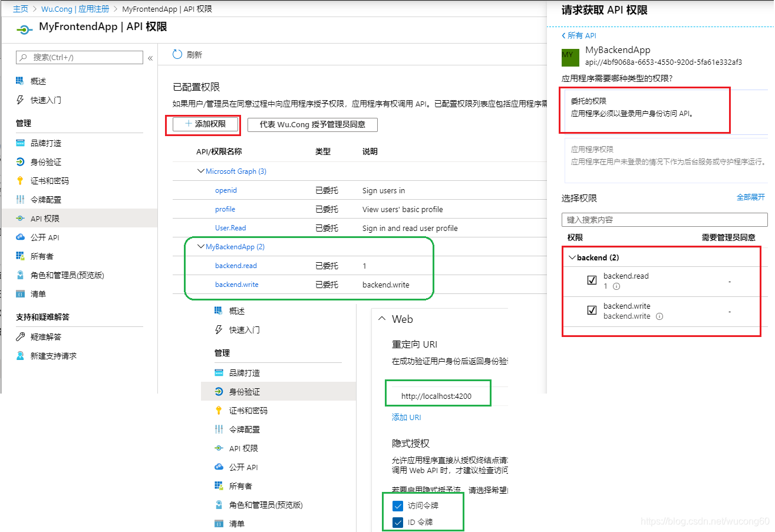Viewport: 775px width, 532px height.
Task: Click the refresh icon next to 刷新
Action: point(177,54)
